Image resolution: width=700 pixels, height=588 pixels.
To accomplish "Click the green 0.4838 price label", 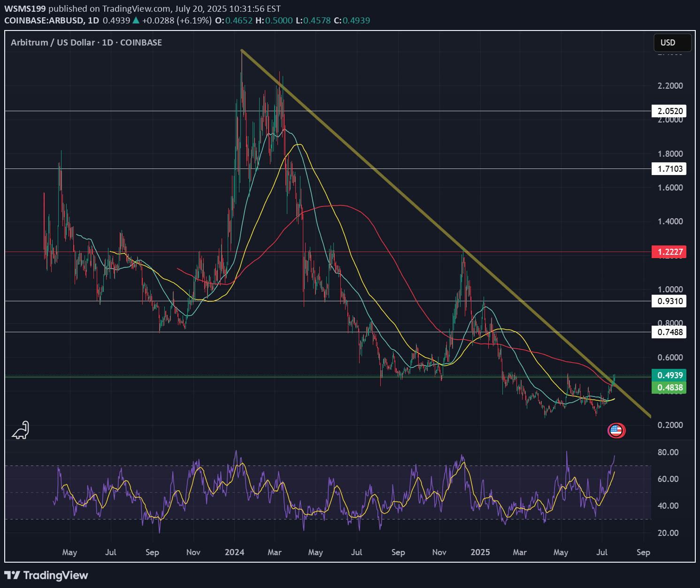I will pyautogui.click(x=669, y=388).
